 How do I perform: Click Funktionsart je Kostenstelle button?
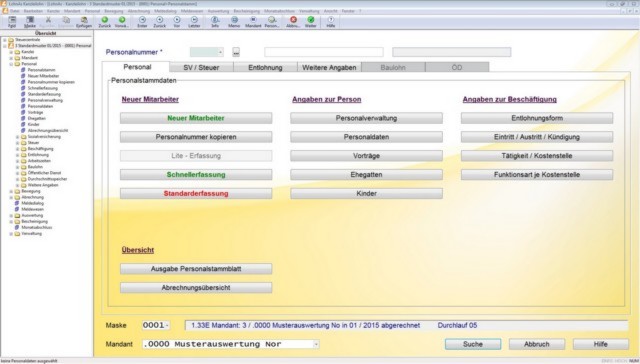pyautogui.click(x=537, y=175)
